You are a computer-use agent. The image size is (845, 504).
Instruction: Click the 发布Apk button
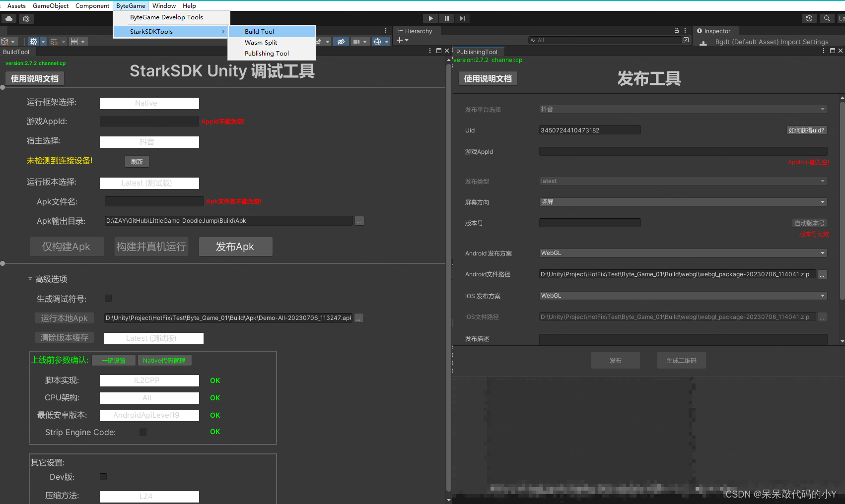pos(236,247)
